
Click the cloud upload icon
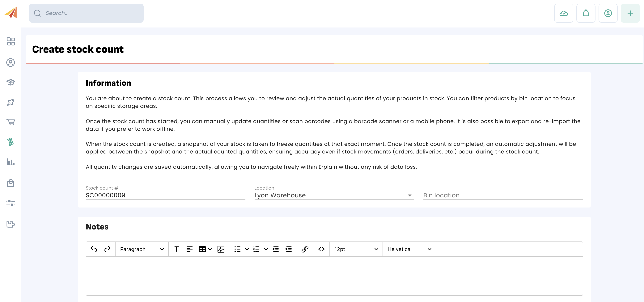[563, 13]
